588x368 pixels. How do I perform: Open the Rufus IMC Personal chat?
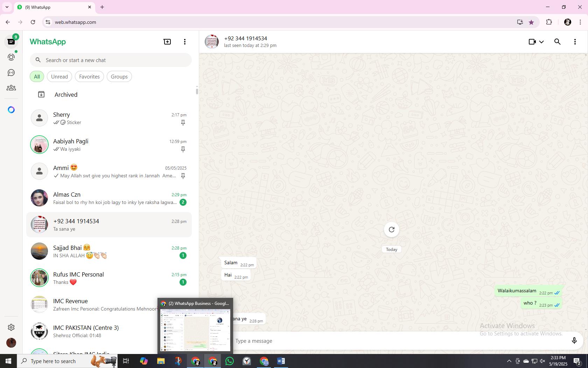click(109, 278)
